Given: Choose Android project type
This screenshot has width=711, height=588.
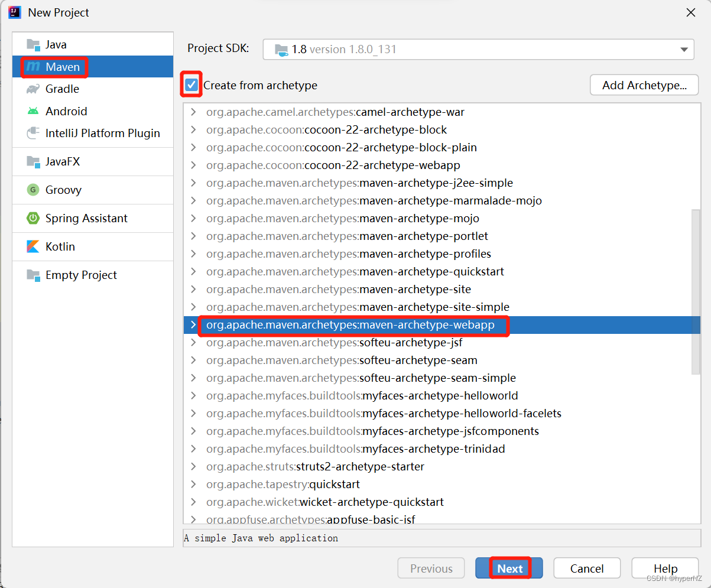Looking at the screenshot, I should 93,111.
